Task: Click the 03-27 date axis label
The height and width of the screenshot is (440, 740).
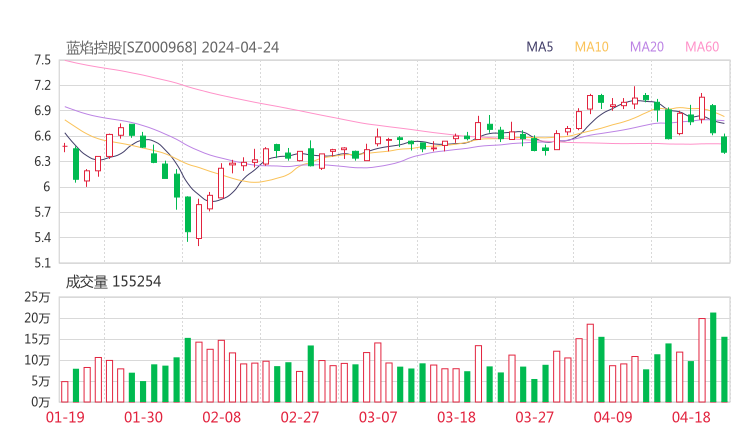Action: click(x=534, y=417)
